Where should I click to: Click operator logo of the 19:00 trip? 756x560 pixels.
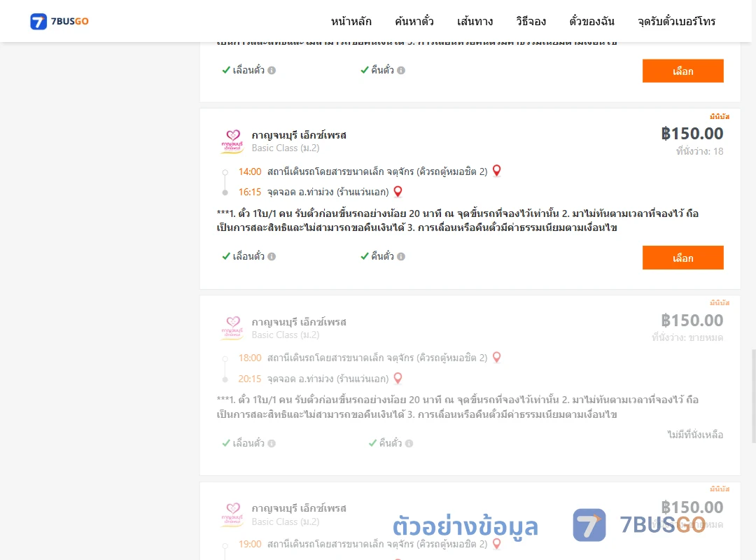click(x=232, y=514)
